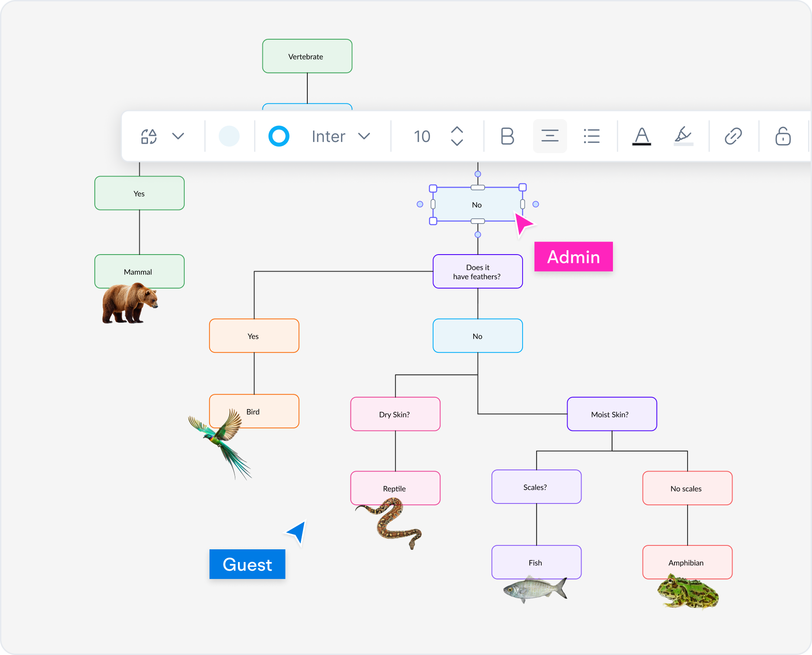Image resolution: width=812 pixels, height=655 pixels.
Task: Click bottom connection point of selected No node
Action: point(478,234)
